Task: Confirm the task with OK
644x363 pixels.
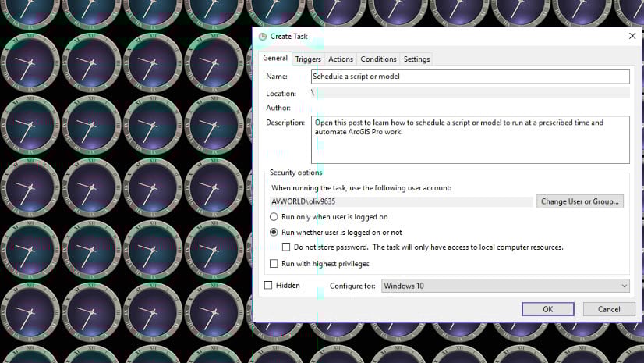Action: point(548,309)
